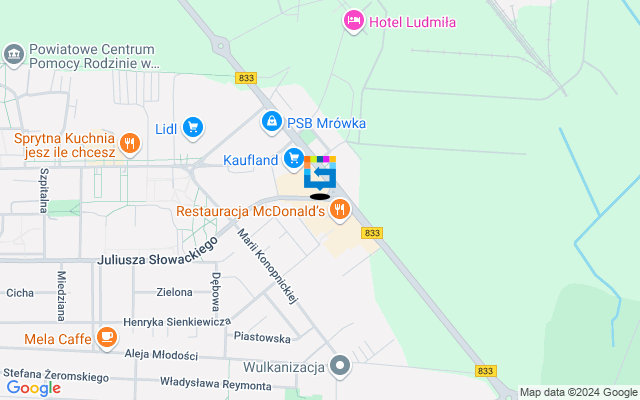This screenshot has height=400, width=640.
Task: Click the Henryka Sienkiewicza street name
Action: (177, 322)
